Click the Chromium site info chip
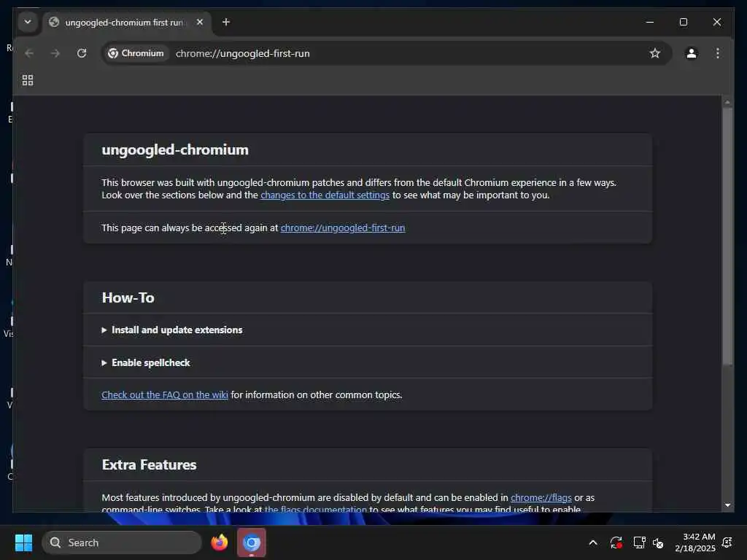The height and width of the screenshot is (560, 747). (136, 53)
